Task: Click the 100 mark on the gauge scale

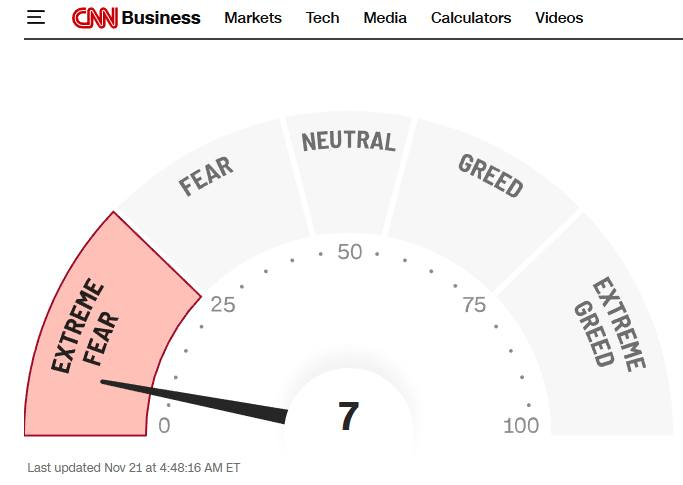Action: (x=520, y=426)
